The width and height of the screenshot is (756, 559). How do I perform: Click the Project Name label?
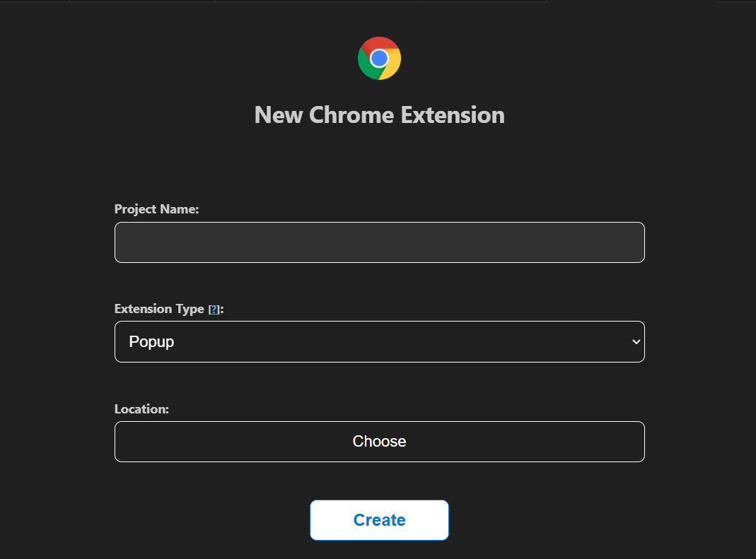157,209
